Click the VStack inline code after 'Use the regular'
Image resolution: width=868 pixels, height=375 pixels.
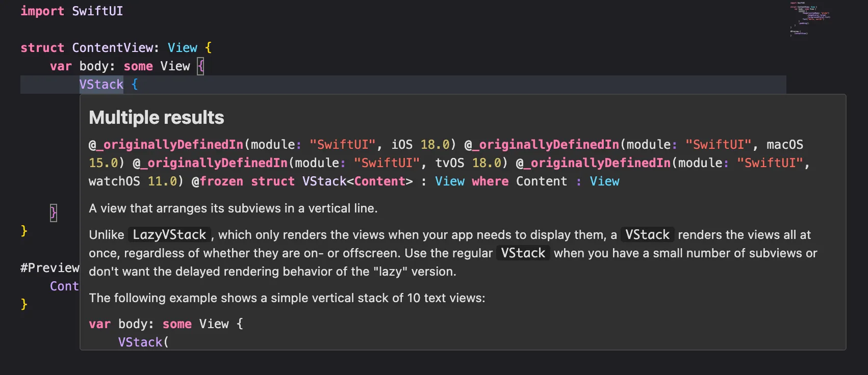(523, 253)
